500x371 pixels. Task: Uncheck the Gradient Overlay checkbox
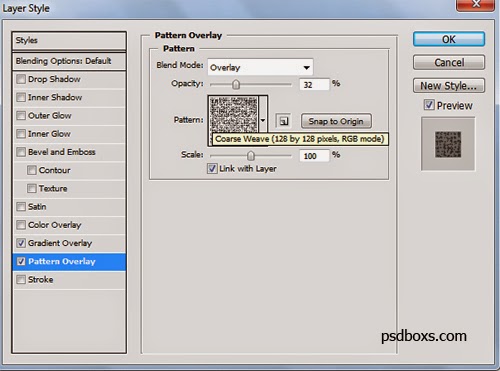[21, 243]
